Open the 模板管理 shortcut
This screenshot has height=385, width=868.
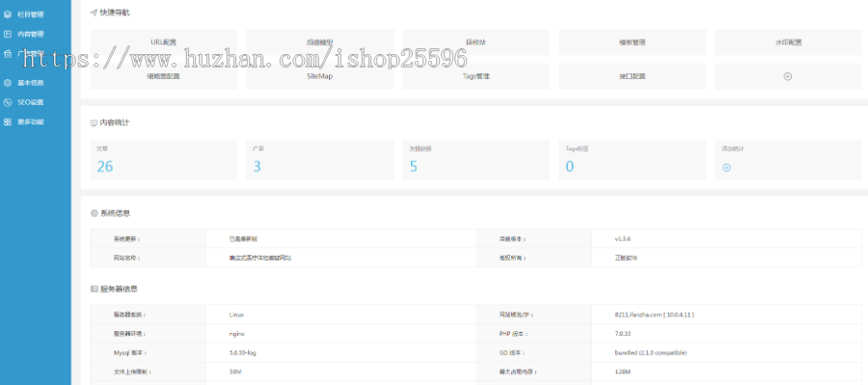pyautogui.click(x=632, y=42)
